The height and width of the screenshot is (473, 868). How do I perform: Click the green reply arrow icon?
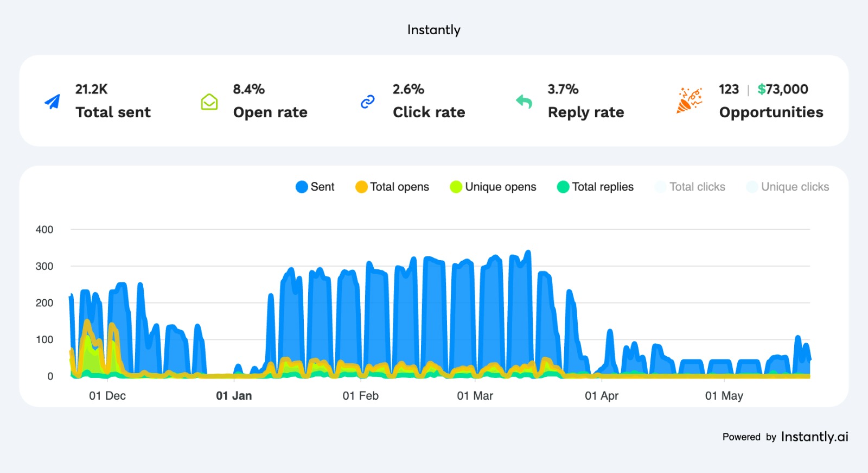coord(524,102)
